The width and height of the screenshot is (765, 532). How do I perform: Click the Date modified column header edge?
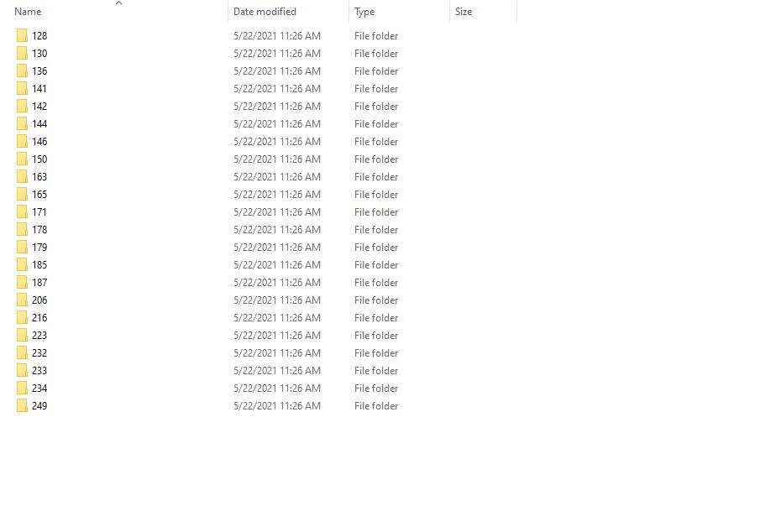click(x=348, y=11)
